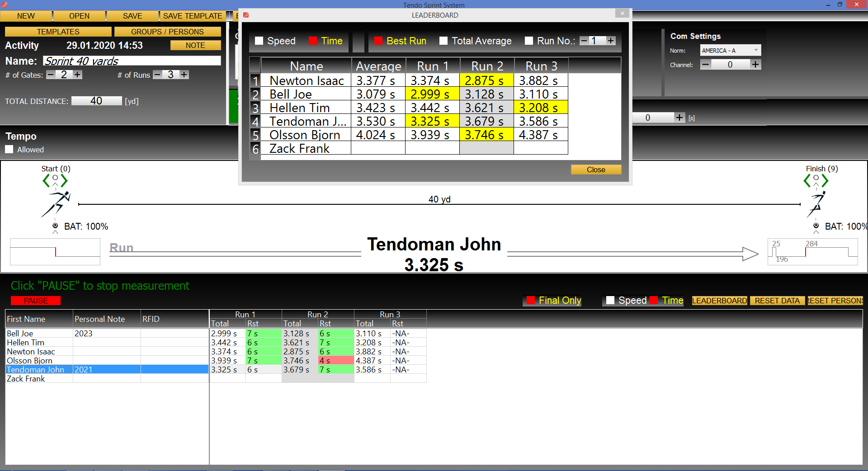
Task: Click the NEW button
Action: [x=26, y=16]
